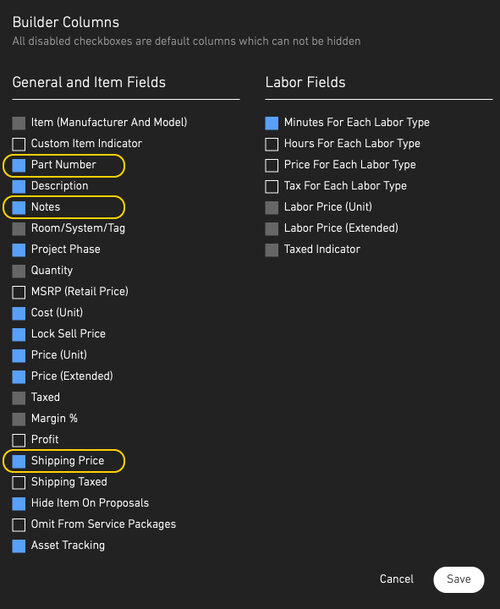Turn off Price (Unit) column
This screenshot has width=500, height=609.
click(x=19, y=356)
